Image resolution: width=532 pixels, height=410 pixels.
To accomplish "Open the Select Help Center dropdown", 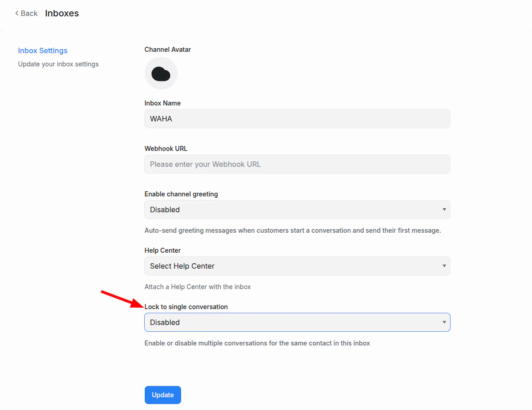I will 297,266.
